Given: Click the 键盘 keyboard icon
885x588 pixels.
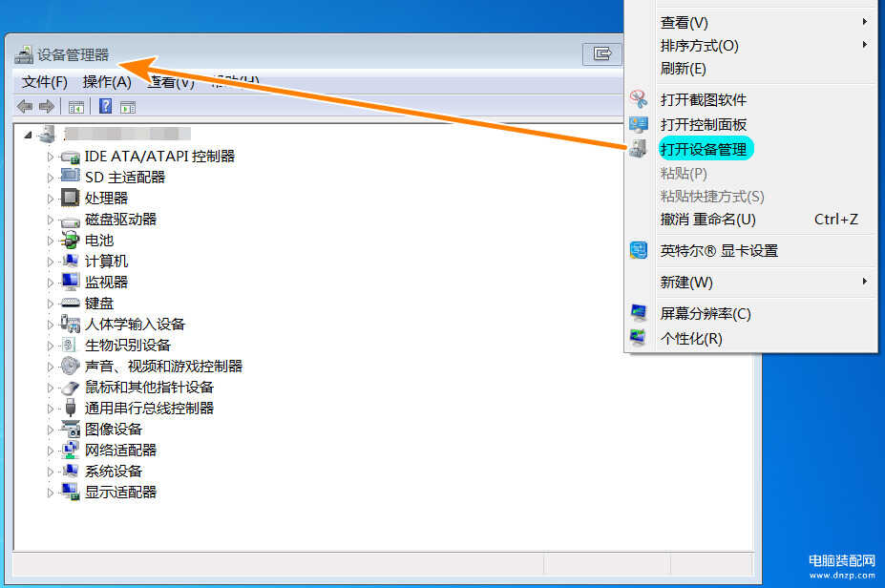Looking at the screenshot, I should (70, 303).
